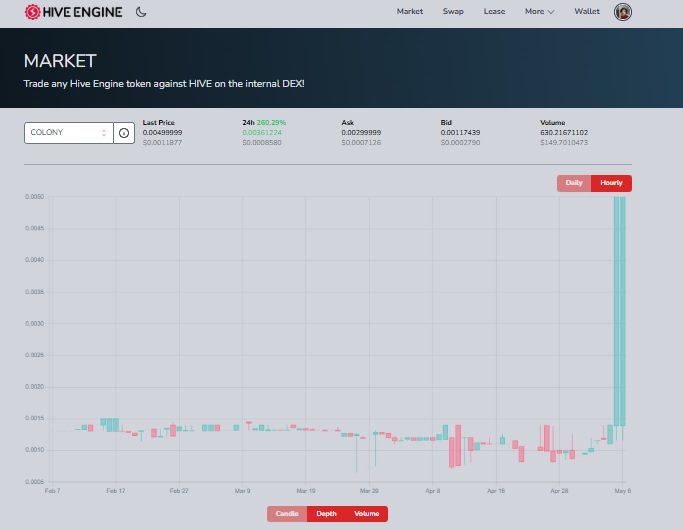Screen dimensions: 683x529
Task: Switch chart to Daily interval
Action: (574, 183)
